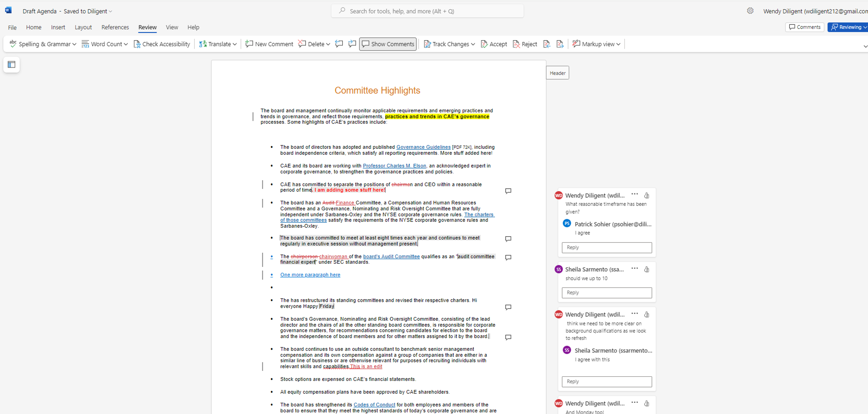Viewport: 868px width, 414px height.
Task: Click the Word app icon in title bar
Action: [x=8, y=10]
